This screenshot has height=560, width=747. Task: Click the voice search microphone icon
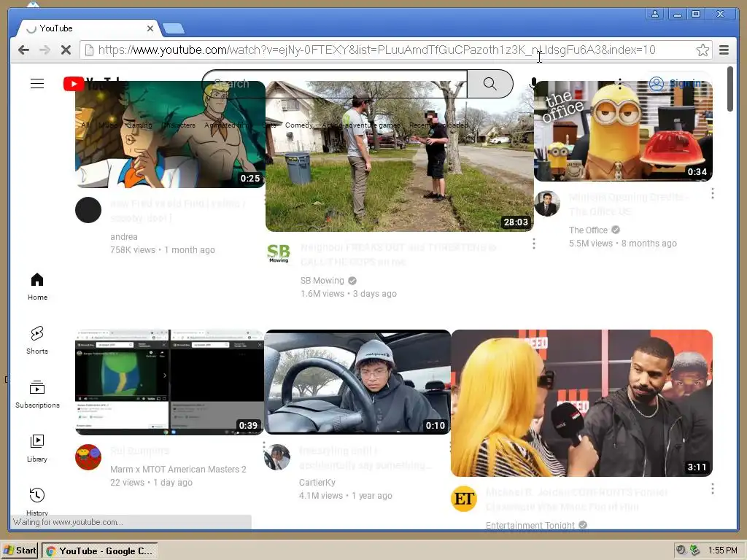[533, 84]
